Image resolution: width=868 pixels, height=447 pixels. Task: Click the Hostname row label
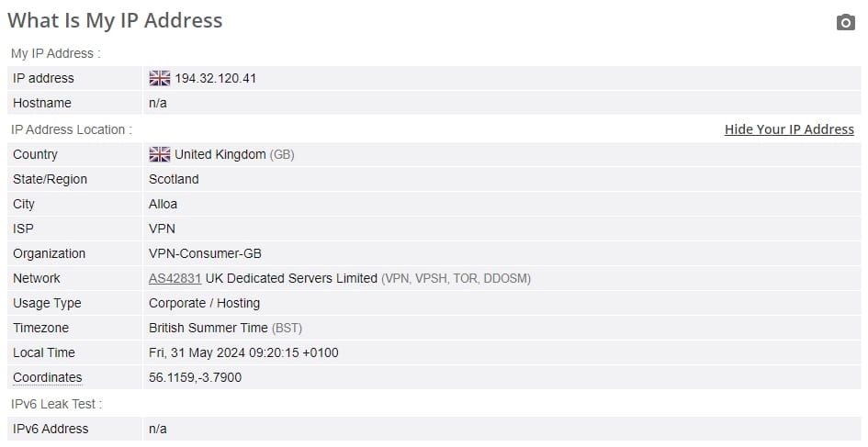[42, 103]
